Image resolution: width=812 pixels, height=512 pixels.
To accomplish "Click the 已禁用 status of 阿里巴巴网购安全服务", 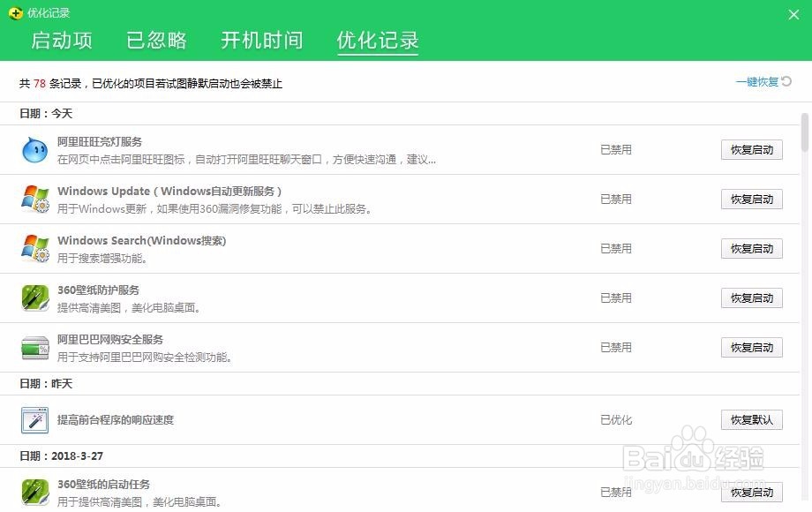I will (x=616, y=348).
